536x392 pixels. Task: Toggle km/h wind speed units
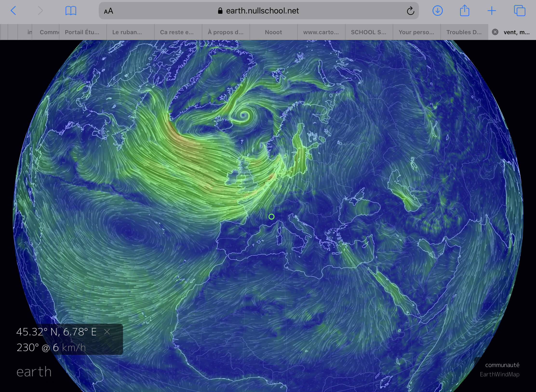[x=74, y=348]
